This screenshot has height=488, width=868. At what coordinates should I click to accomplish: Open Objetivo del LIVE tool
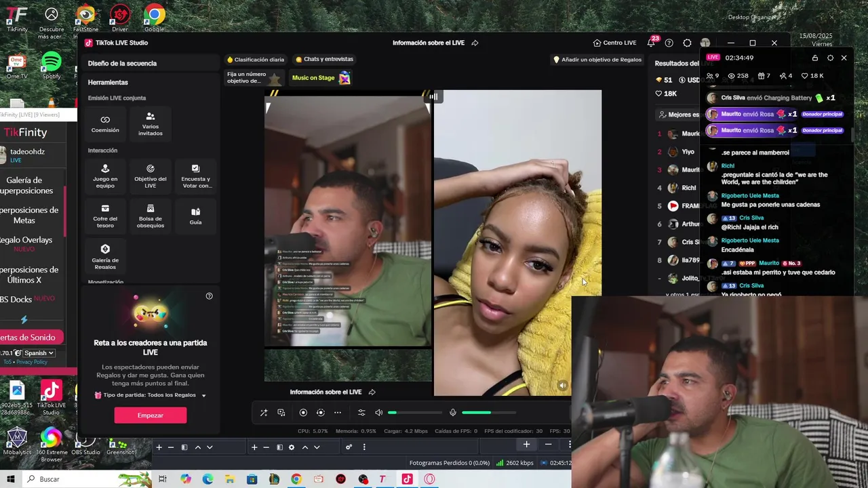coord(151,176)
